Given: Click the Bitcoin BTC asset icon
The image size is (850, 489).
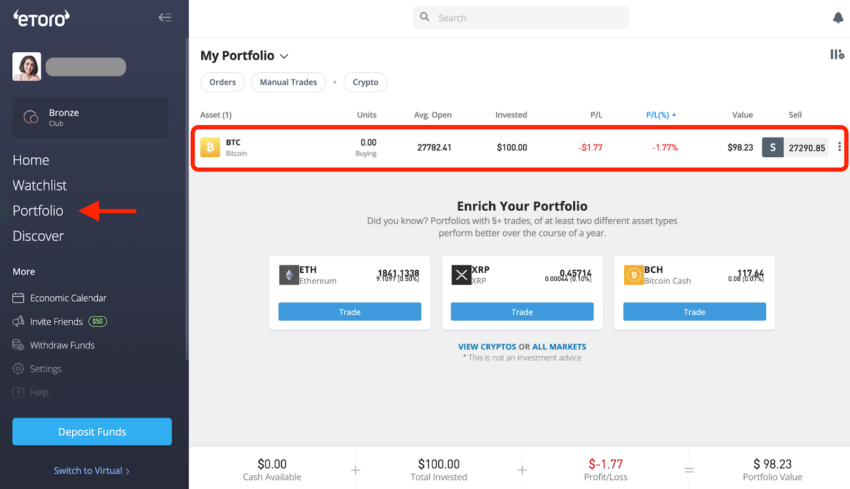Looking at the screenshot, I should point(210,147).
